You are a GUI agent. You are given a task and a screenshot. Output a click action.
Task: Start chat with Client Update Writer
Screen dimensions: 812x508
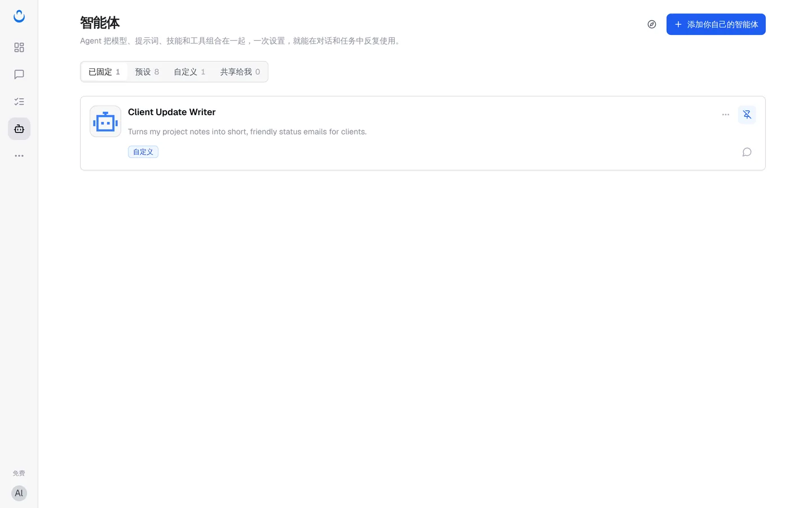pyautogui.click(x=747, y=152)
